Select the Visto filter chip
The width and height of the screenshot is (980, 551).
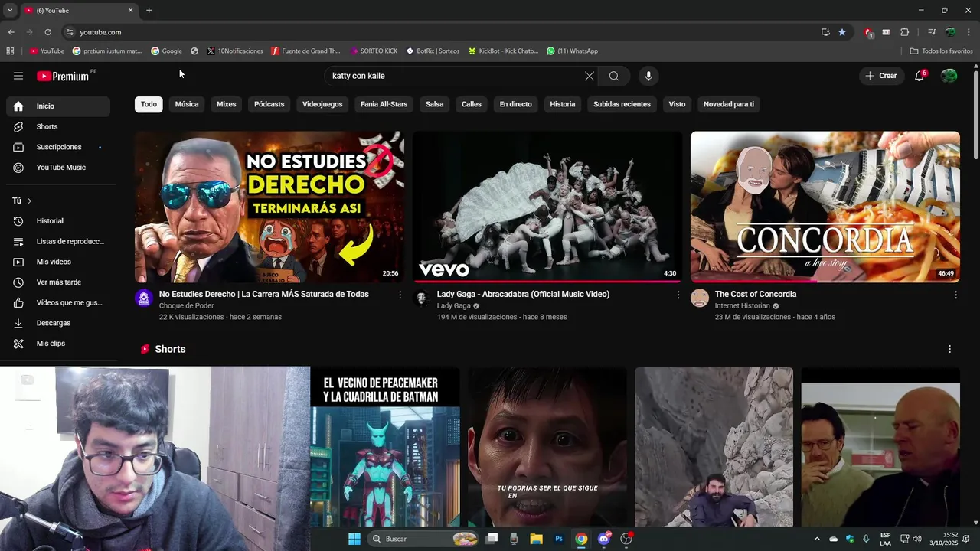click(x=678, y=104)
